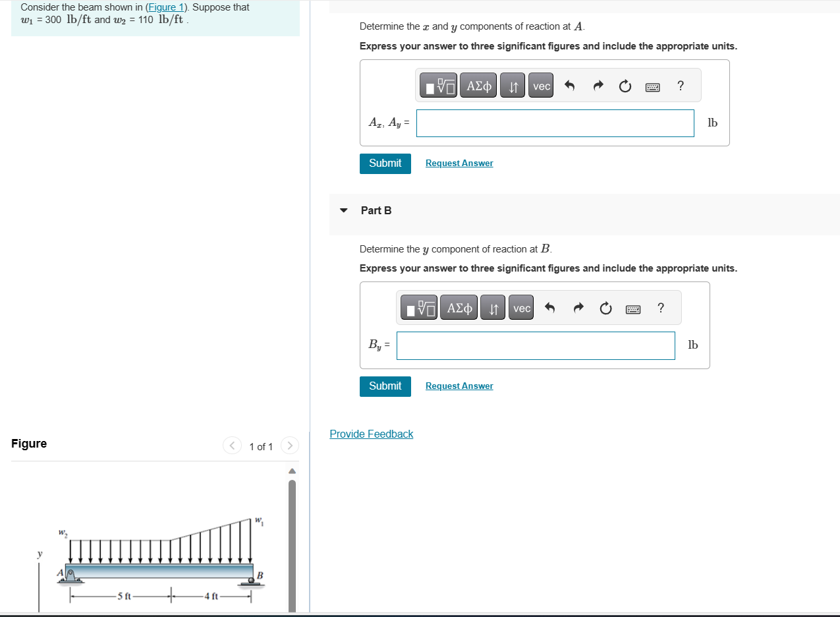Open the equation template editor in Part A
This screenshot has width=840, height=617.
click(438, 85)
